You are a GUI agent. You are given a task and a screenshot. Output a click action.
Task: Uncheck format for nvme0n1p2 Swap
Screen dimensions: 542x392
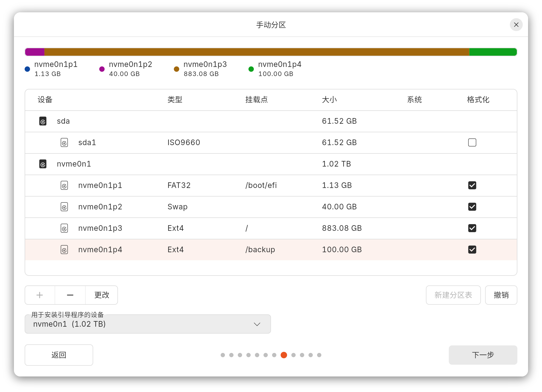472,207
